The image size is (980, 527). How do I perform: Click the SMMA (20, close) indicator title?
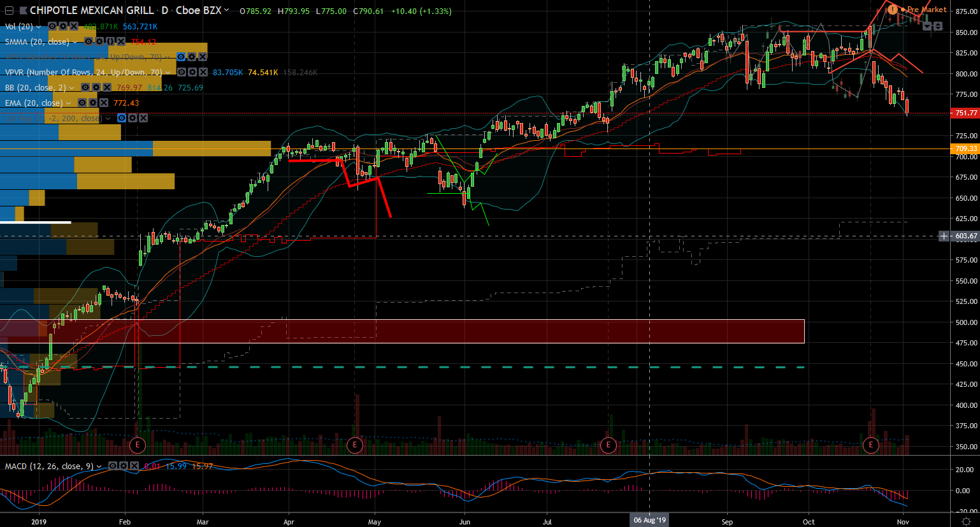(x=37, y=41)
